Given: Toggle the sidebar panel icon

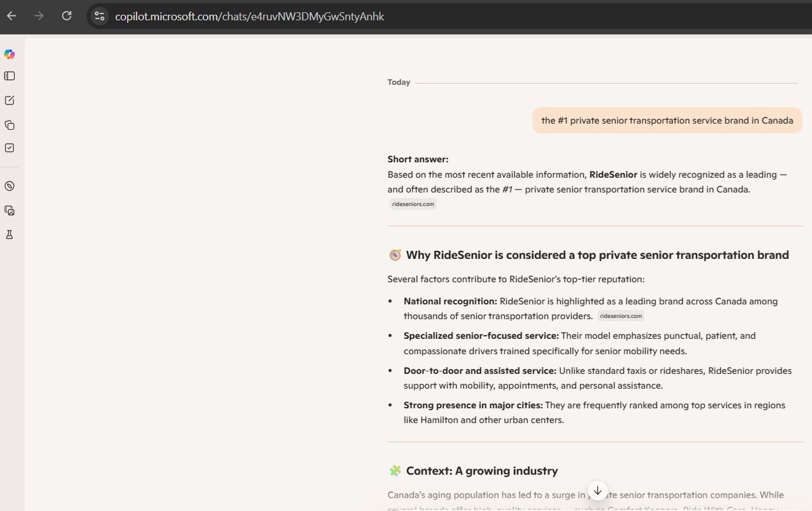Looking at the screenshot, I should [9, 76].
